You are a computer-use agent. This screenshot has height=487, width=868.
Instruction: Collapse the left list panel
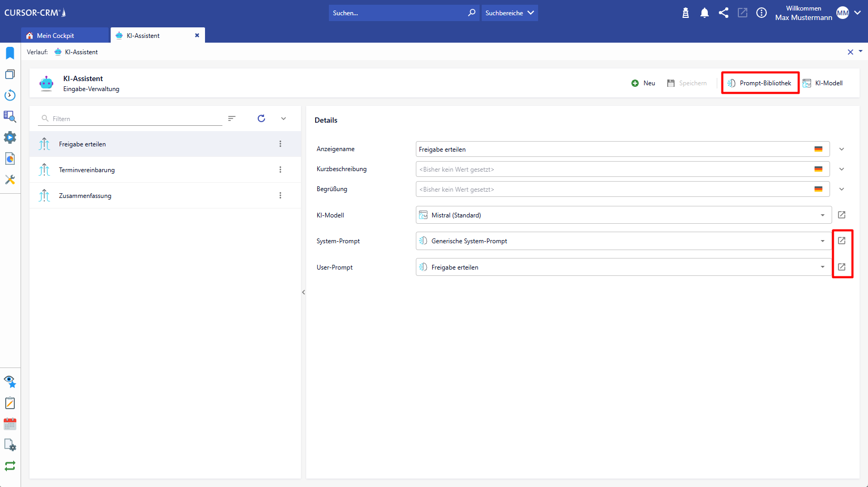tap(304, 292)
